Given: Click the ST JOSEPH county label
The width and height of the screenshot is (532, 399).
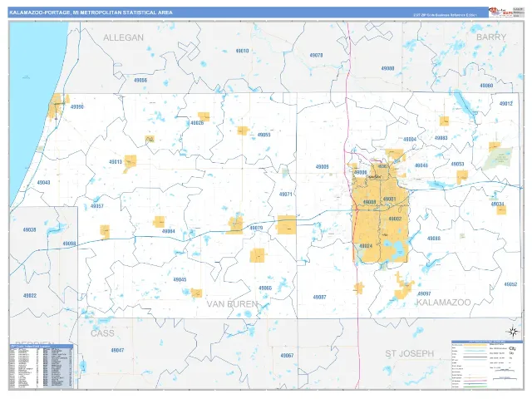Looking at the screenshot, I should 410,353.
